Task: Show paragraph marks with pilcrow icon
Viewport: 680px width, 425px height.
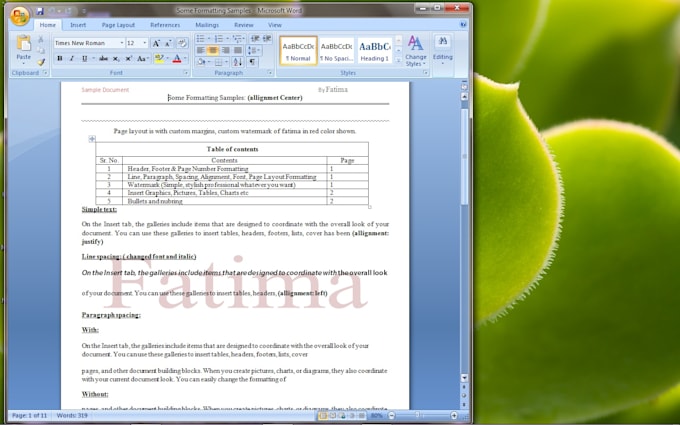Action: (x=252, y=62)
